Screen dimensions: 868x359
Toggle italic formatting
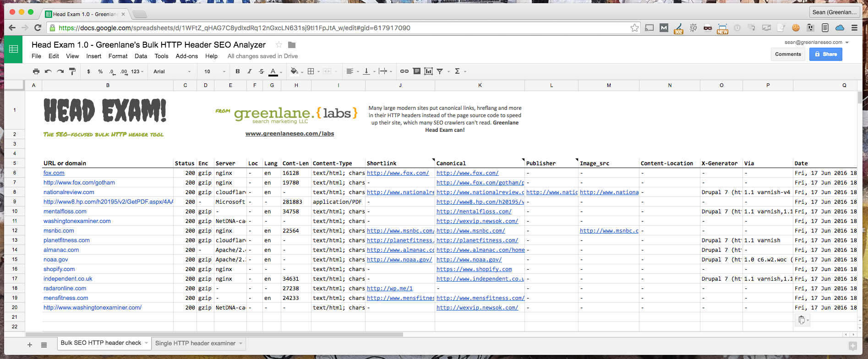(249, 71)
